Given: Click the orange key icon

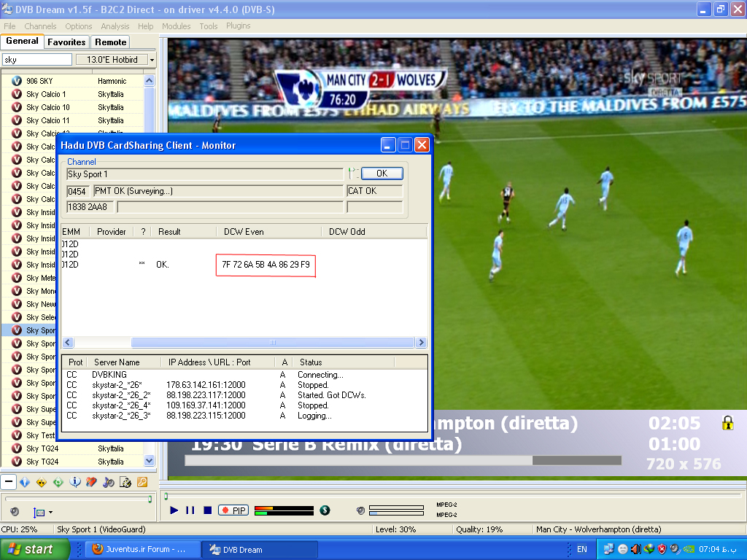Looking at the screenshot, I should (x=142, y=483).
